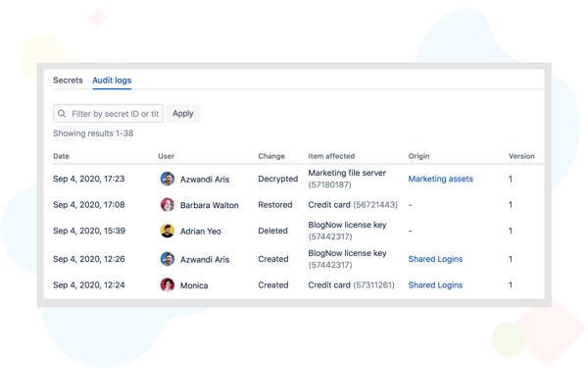Viewport: 588px width, 368px height.
Task: Click Azwandi Aris avatar in Decrypted row
Action: coord(168,179)
